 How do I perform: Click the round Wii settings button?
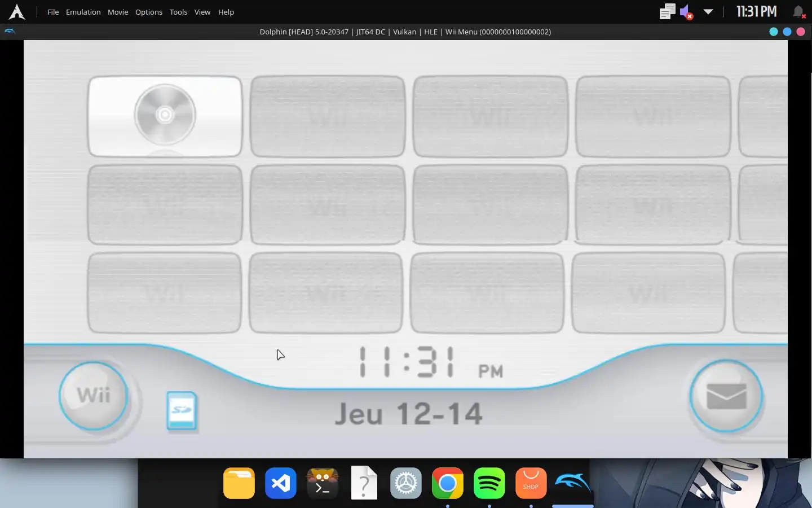pos(94,395)
